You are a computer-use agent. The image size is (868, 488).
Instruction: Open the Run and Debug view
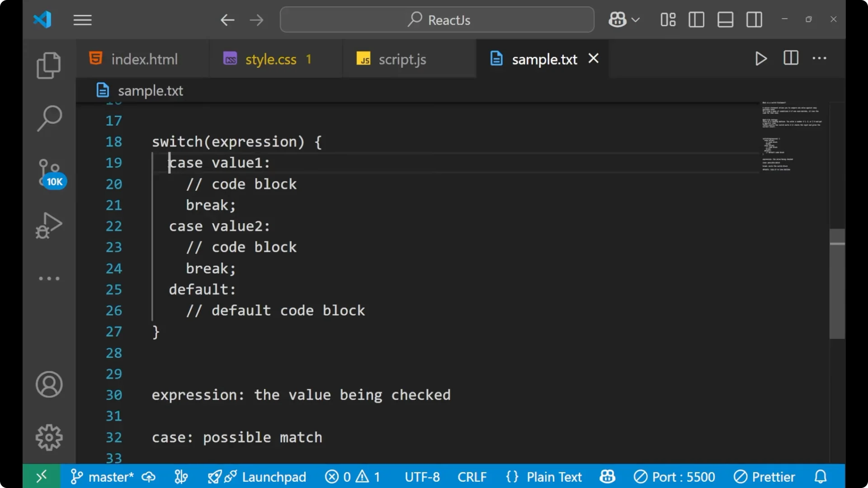[x=49, y=226]
